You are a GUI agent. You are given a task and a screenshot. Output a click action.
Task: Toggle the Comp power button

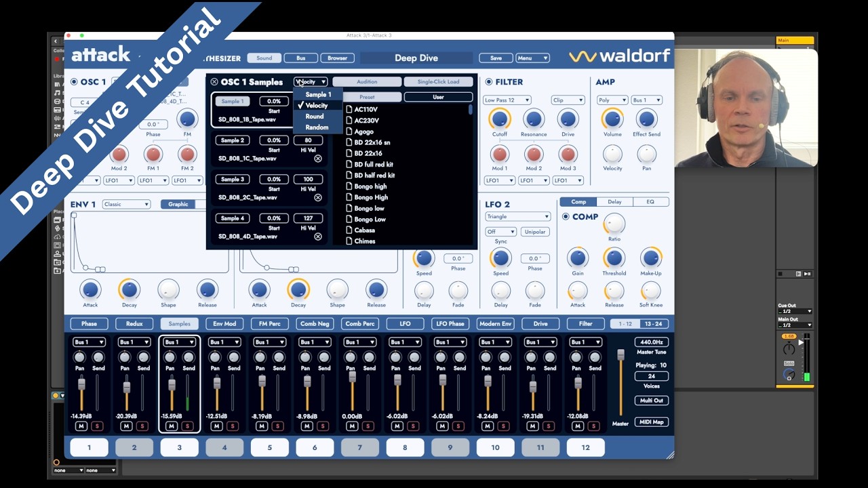[x=566, y=217]
